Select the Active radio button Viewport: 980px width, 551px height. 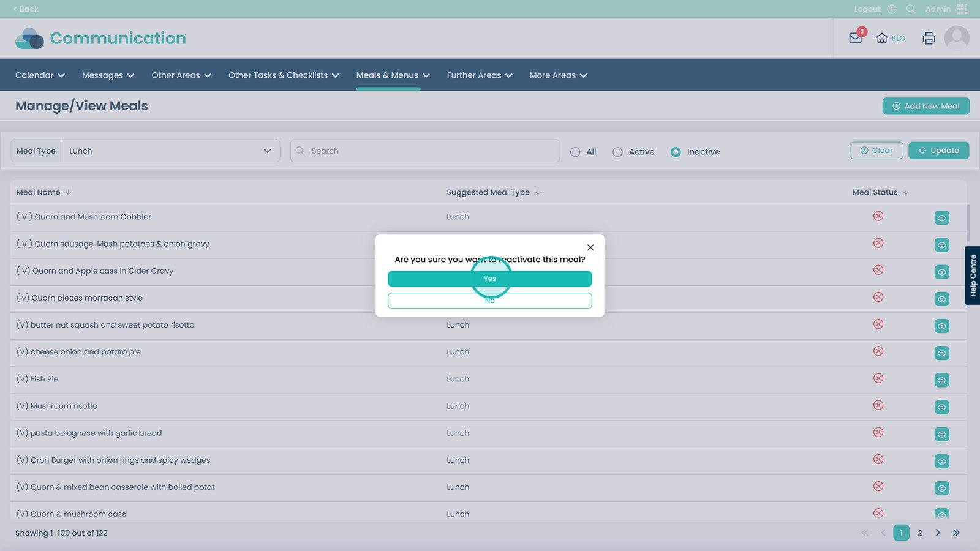click(617, 152)
